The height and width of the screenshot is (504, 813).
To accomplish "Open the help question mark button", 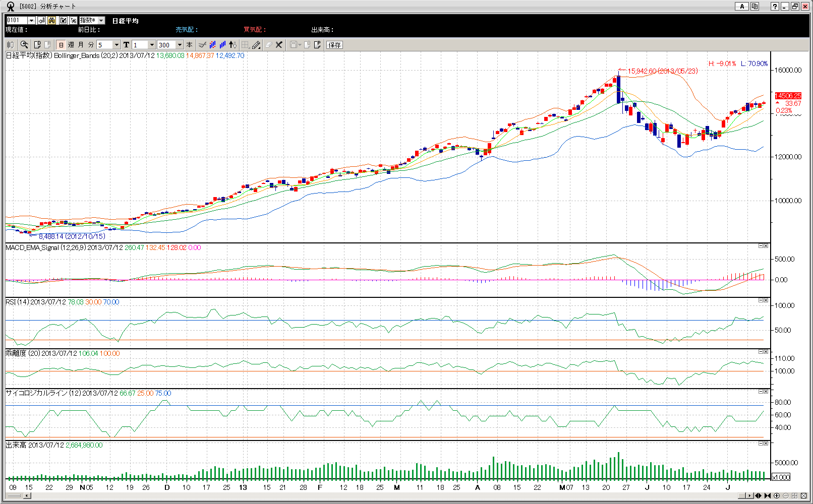I will 775,7.
